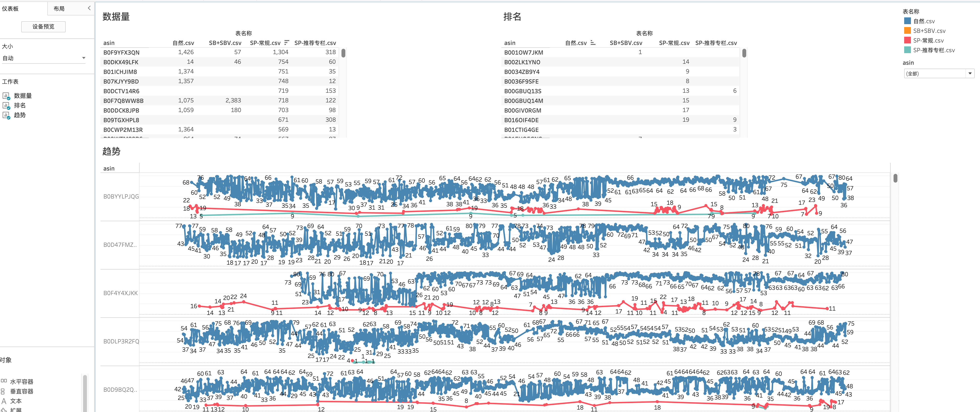Screen dimensions: 980x412
Task: Click the sort icon beside 自然.csv in 排名 table
Action: pyautogui.click(x=593, y=43)
